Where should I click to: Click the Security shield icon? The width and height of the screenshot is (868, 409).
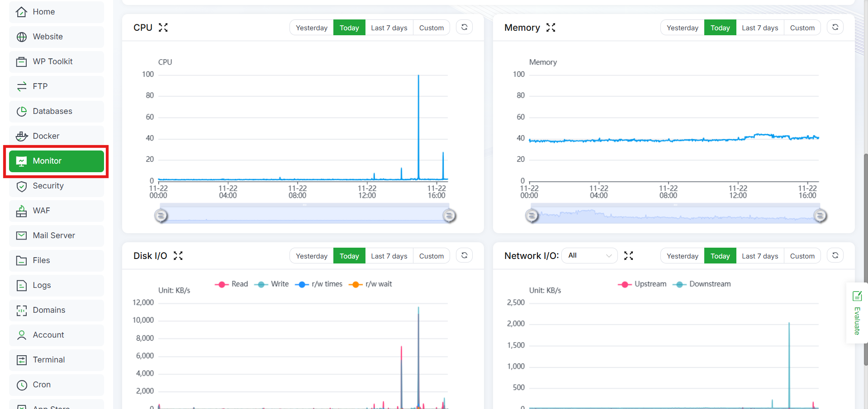22,186
